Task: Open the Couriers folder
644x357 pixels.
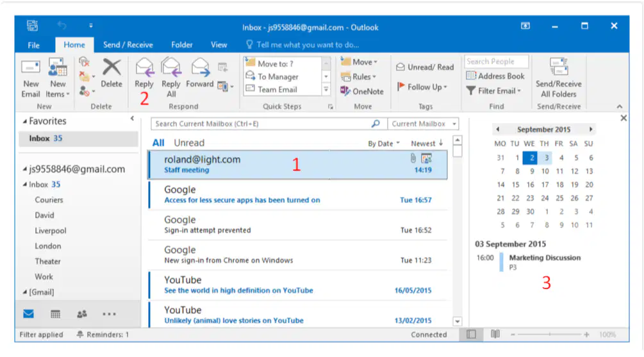Action: pos(49,200)
